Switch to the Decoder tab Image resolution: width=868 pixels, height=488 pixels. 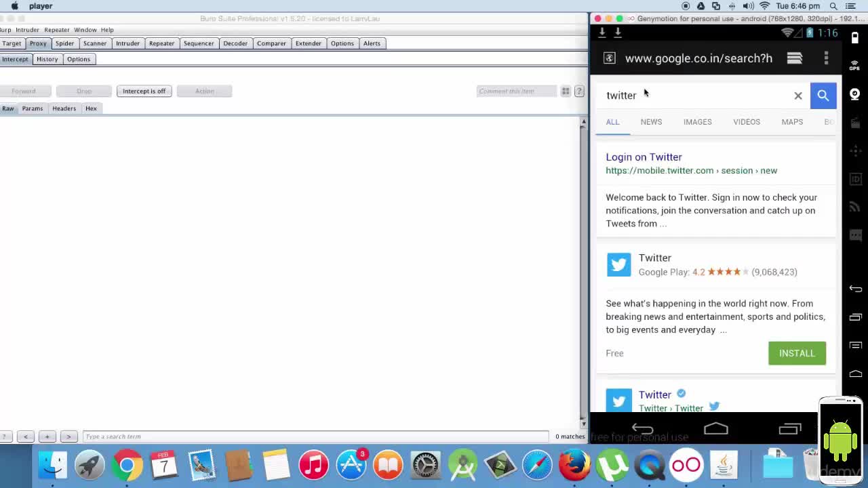[235, 43]
